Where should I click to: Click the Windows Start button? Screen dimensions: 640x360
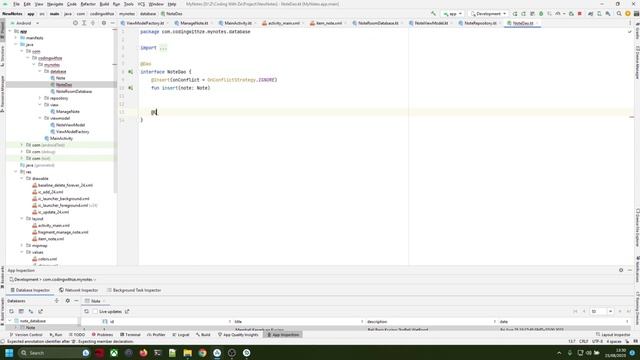(9, 353)
